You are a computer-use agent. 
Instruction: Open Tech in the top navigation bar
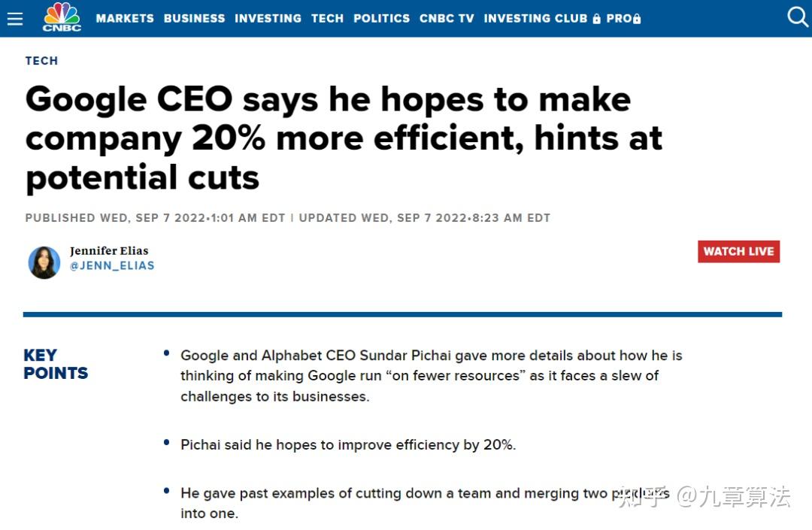coord(327,19)
